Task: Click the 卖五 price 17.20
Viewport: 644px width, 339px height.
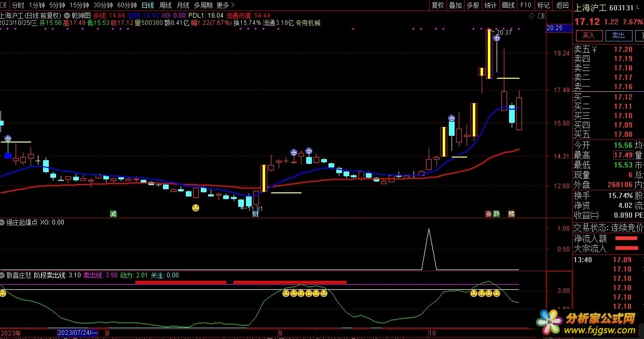Action: pos(623,50)
